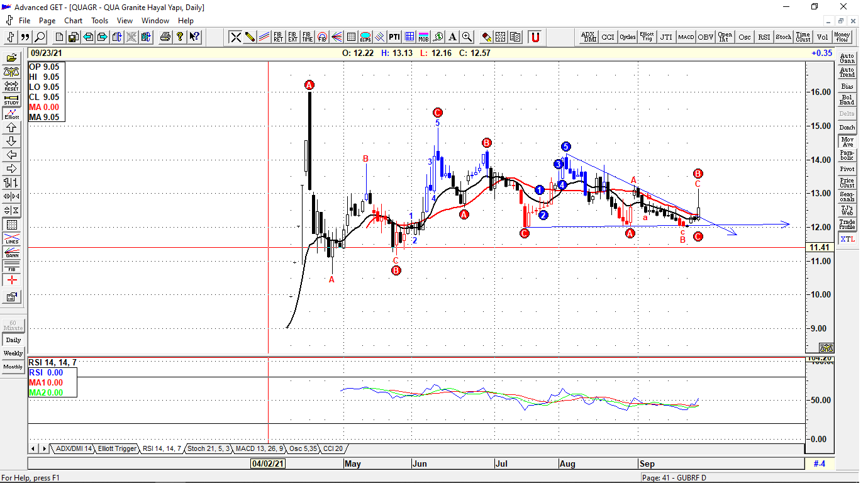Toggle the Auto Trend button
The width and height of the screenshot is (868, 483).
point(847,72)
